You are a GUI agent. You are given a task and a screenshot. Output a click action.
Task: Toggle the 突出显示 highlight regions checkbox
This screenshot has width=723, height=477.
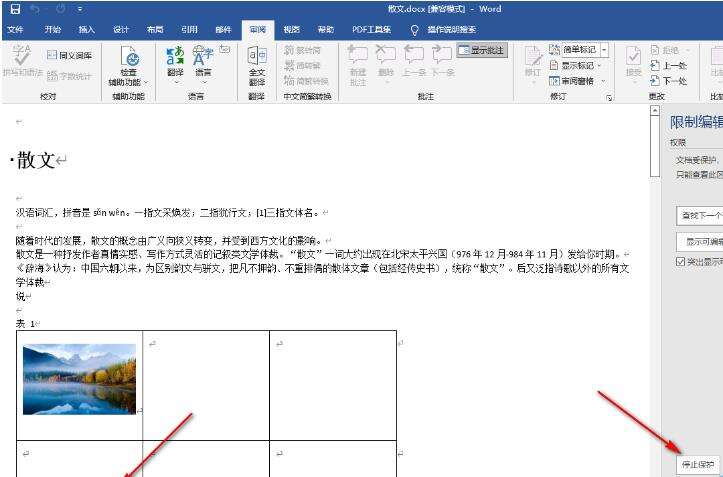(681, 262)
